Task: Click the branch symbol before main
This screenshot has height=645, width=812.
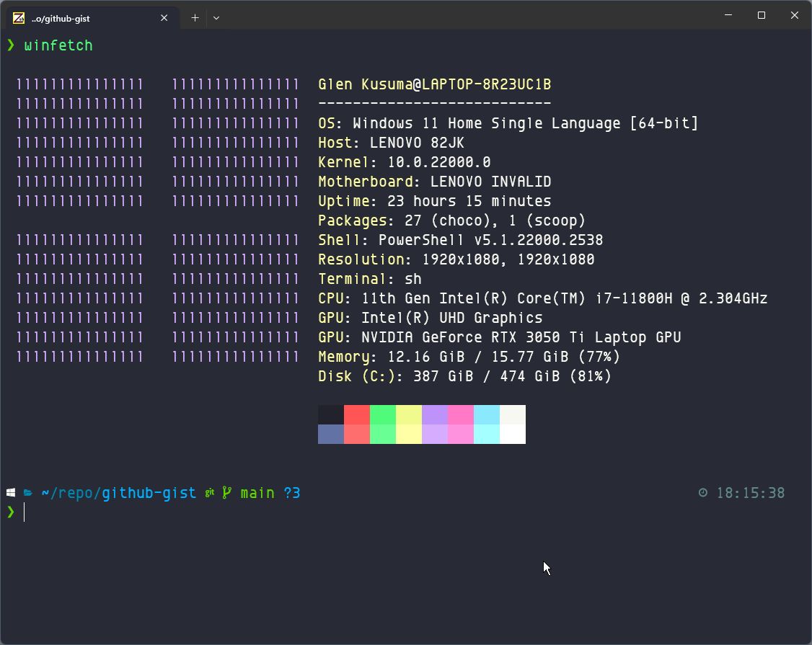Action: click(226, 492)
